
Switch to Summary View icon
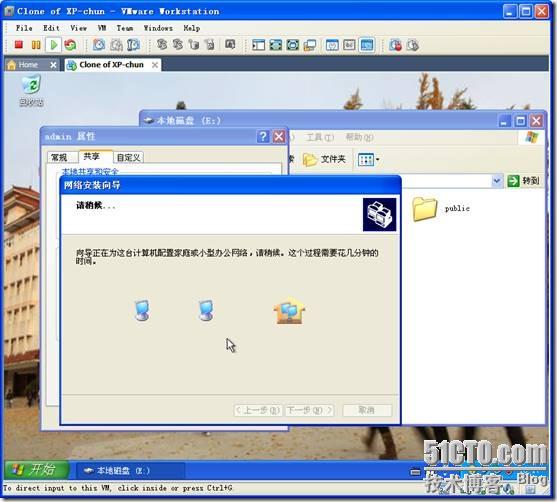332,45
